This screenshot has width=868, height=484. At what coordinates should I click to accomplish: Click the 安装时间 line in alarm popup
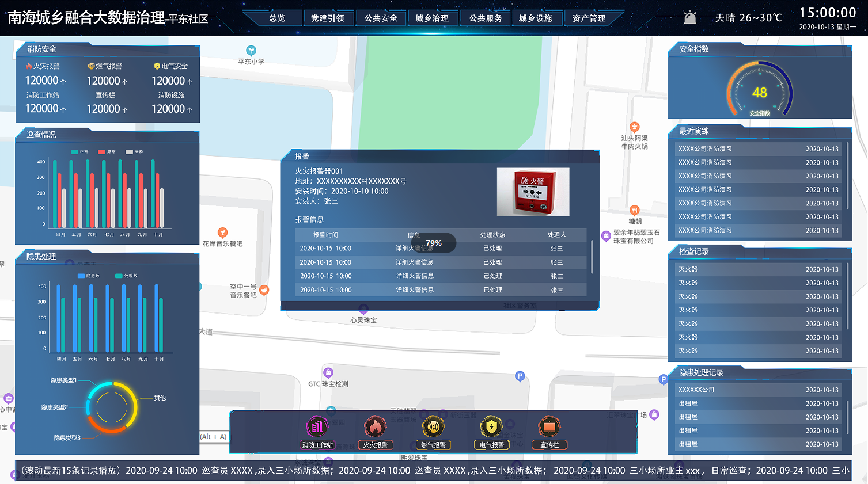(x=342, y=192)
